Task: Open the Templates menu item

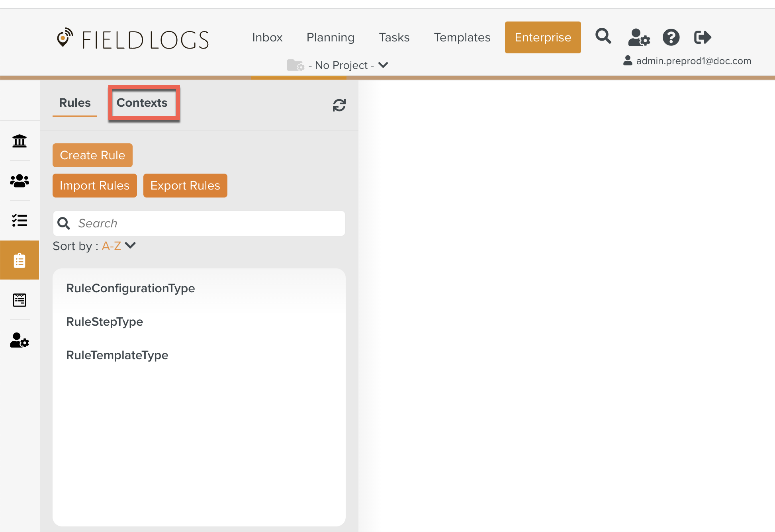Action: click(462, 37)
